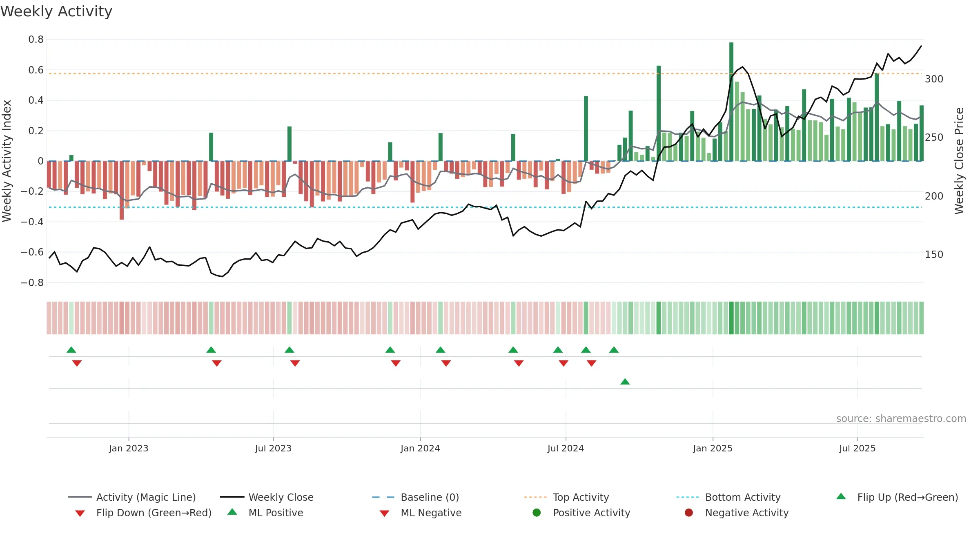Click the dark green heatmap cell below tallest bar

[731, 318]
